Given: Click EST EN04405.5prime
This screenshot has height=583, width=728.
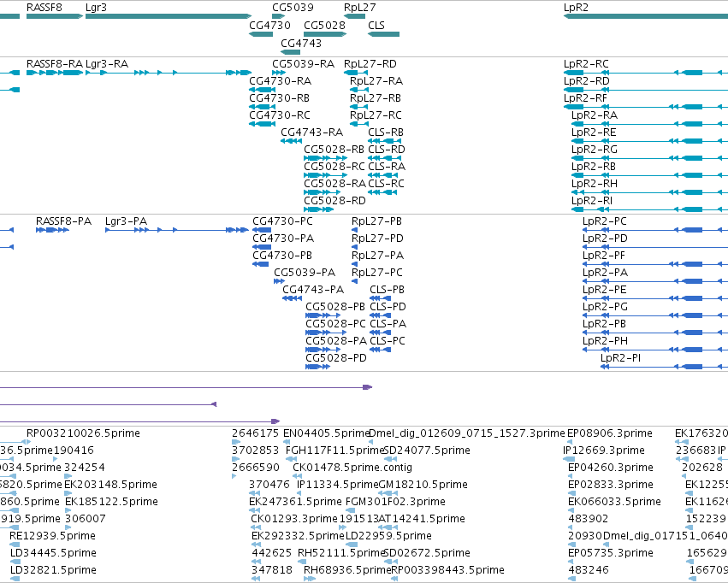Looking at the screenshot, I should (x=327, y=433).
